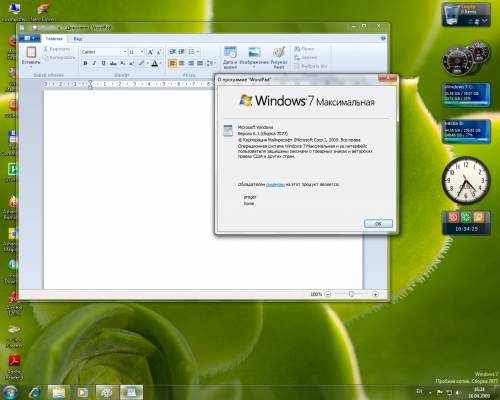500x400 pixels.
Task: Click the decrease indent icon
Action: point(172,52)
